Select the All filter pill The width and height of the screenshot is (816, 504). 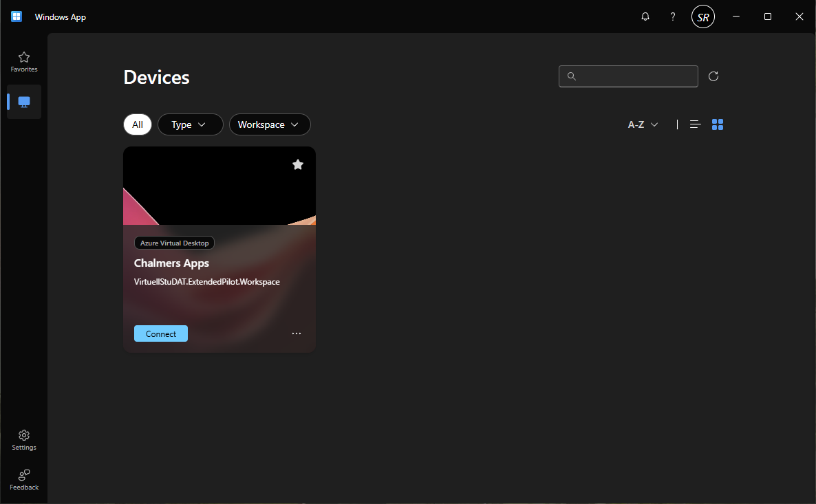click(x=138, y=124)
